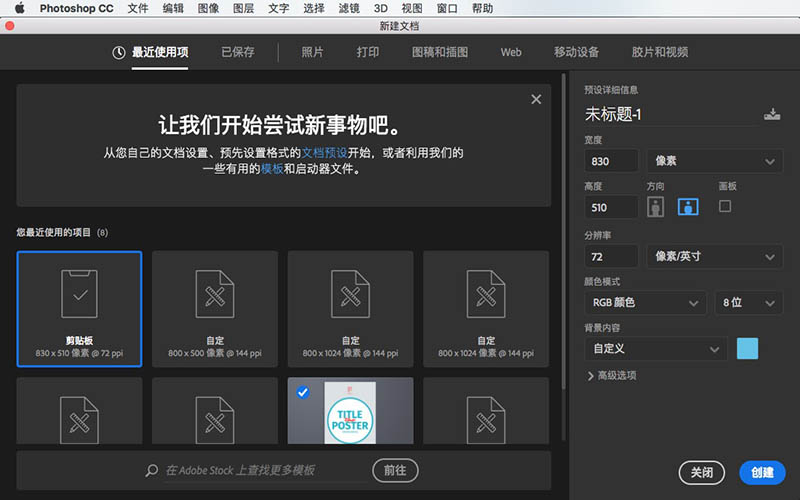Switch to the 最近使用项 tab
The width and height of the screenshot is (800, 500).
pos(160,52)
